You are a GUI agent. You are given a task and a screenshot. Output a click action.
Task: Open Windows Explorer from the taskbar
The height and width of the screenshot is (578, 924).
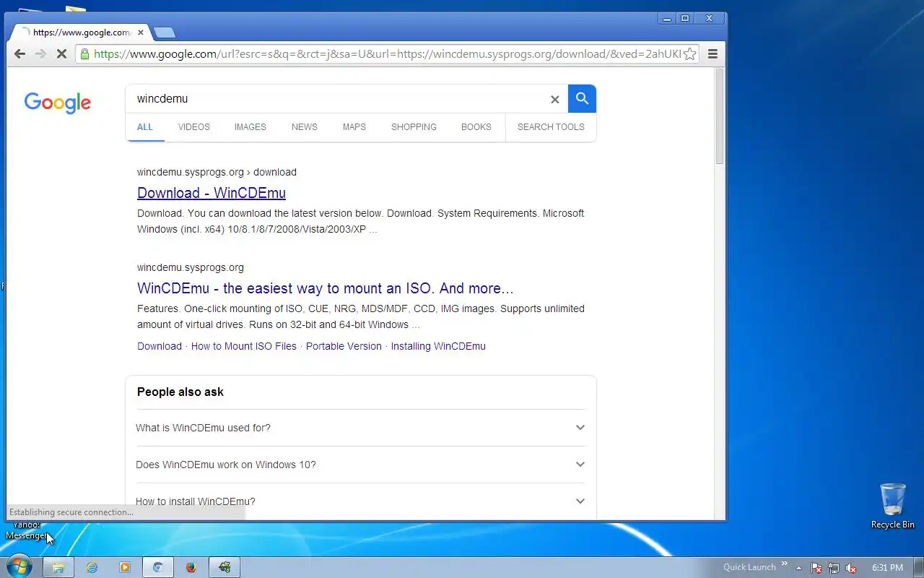point(58,567)
